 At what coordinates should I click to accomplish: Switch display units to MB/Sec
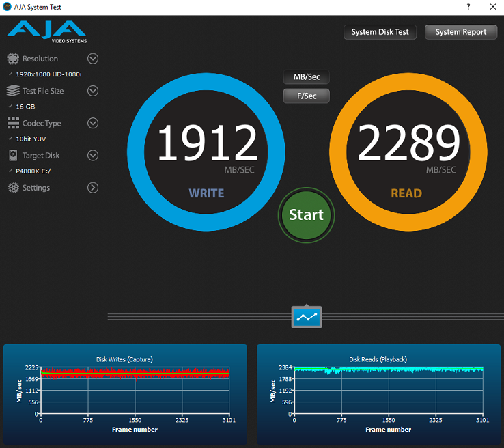[307, 77]
